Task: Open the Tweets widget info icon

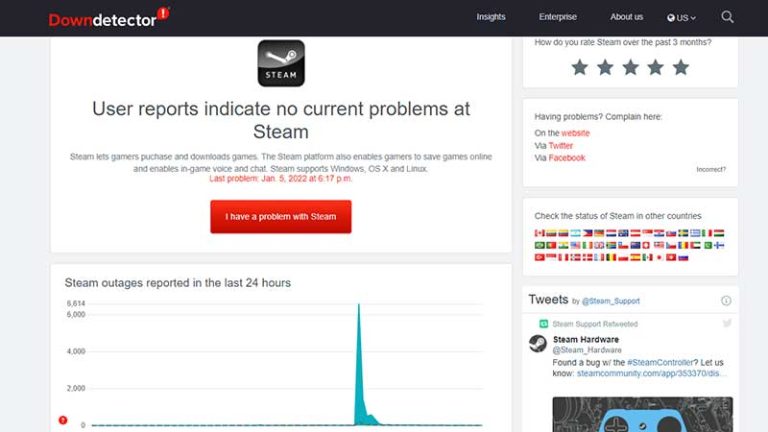Action: click(726, 300)
